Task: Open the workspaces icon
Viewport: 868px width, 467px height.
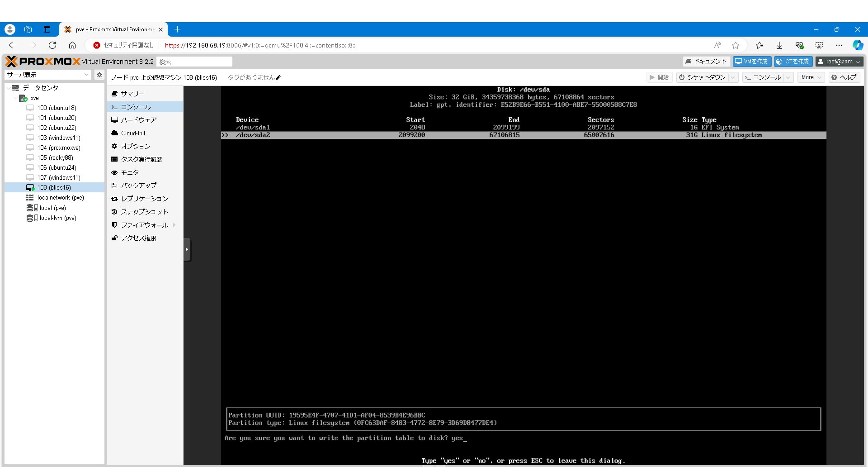Action: 28,29
